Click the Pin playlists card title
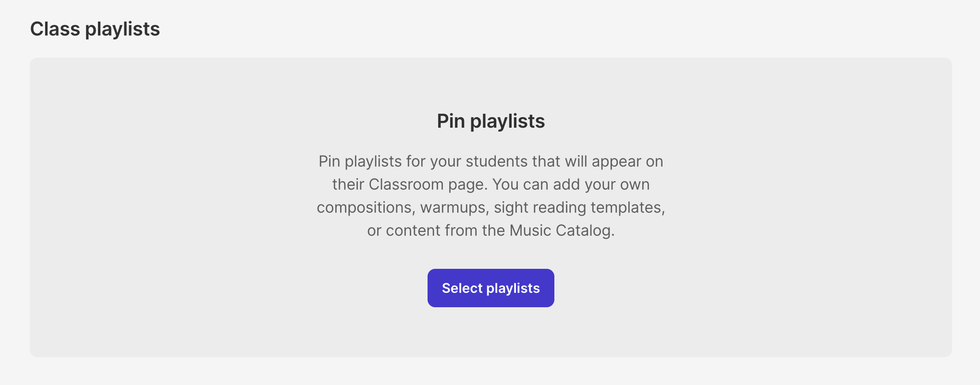 [x=490, y=121]
